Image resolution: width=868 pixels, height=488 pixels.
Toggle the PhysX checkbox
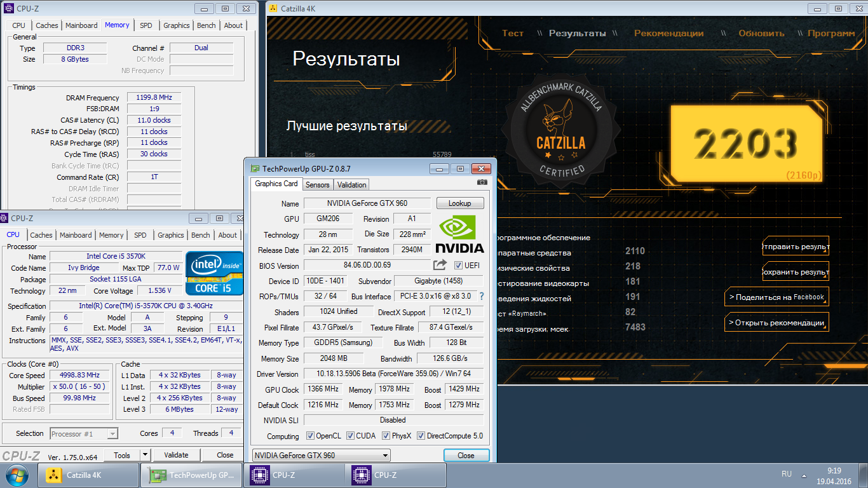[x=386, y=436]
